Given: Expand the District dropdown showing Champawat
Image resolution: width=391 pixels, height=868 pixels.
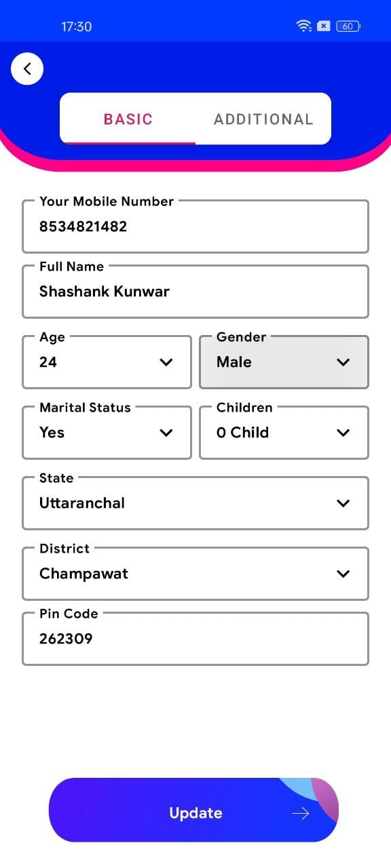Looking at the screenshot, I should (x=195, y=574).
